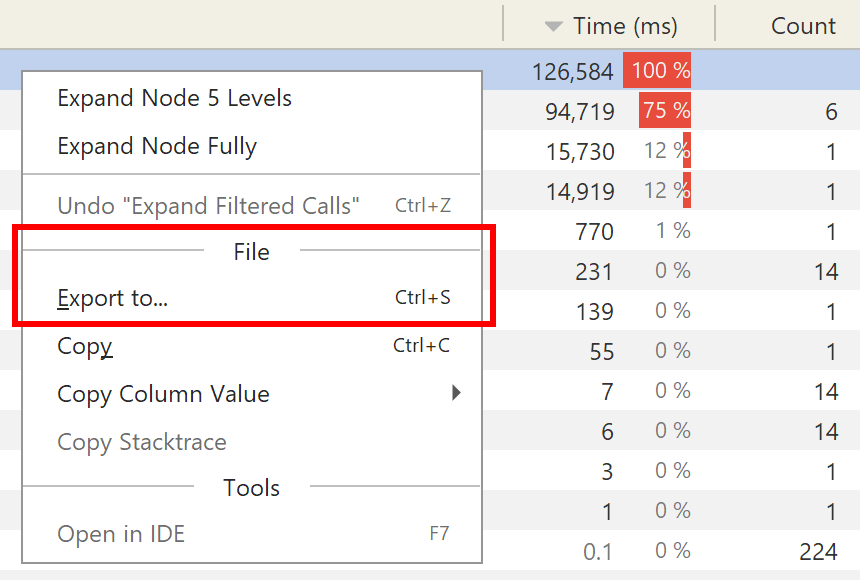Click the 100 % red bar

coord(657,70)
